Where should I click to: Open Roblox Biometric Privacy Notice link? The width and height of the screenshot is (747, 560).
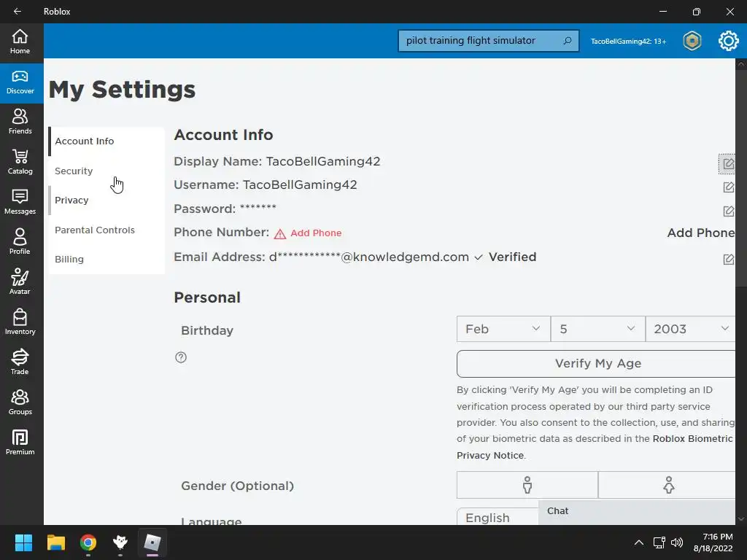(x=595, y=447)
